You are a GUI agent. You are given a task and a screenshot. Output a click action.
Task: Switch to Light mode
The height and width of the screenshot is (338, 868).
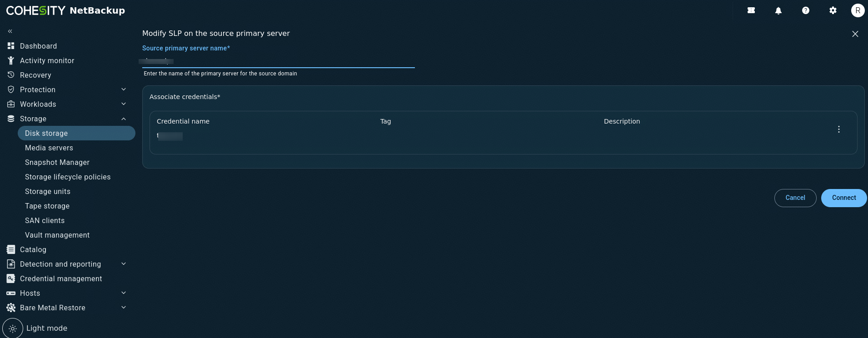coord(47,328)
